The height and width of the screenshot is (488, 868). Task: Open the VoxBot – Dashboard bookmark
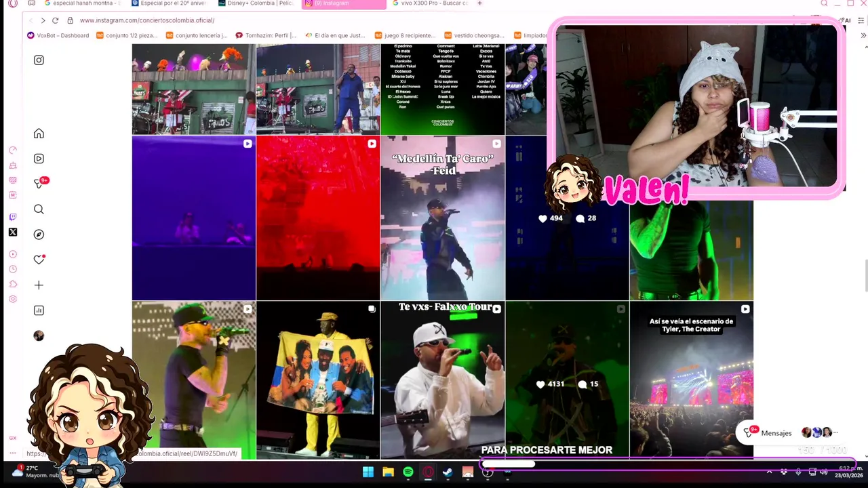[x=58, y=35]
